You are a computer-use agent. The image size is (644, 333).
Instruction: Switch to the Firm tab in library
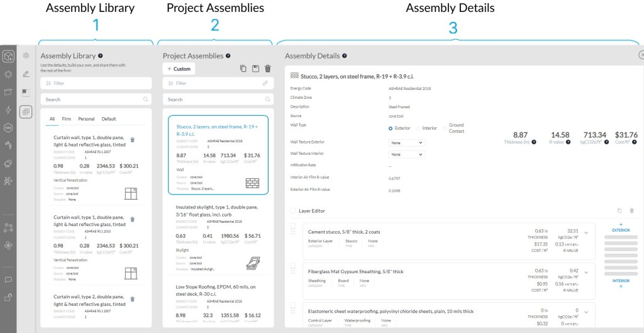pos(66,119)
